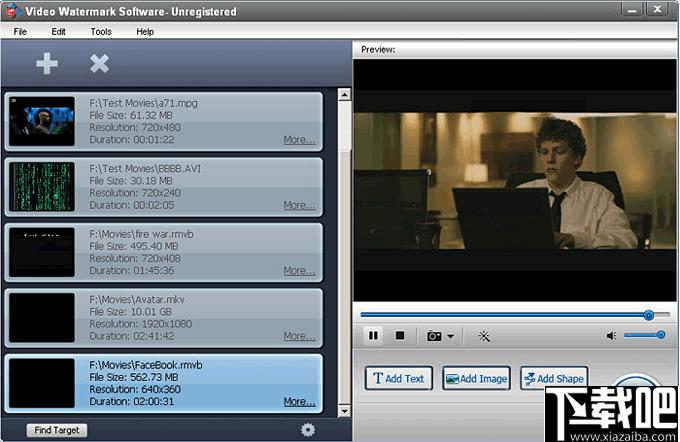This screenshot has height=442, width=680.
Task: Click the text Resolution: 1920x1080
Action: point(141,324)
